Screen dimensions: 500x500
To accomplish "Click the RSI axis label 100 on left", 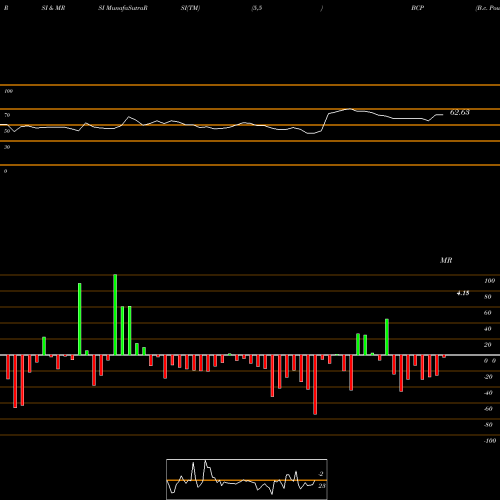I will click(x=8, y=91).
